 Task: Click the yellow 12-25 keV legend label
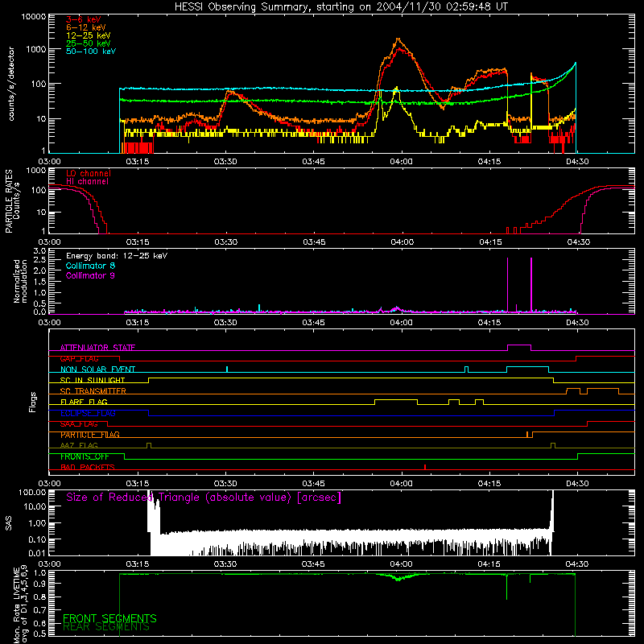tap(89, 35)
